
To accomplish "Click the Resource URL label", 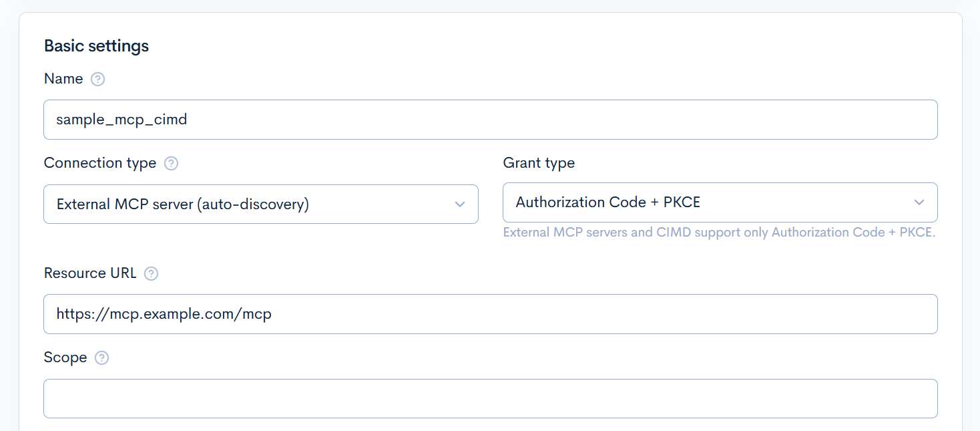I will tap(90, 273).
